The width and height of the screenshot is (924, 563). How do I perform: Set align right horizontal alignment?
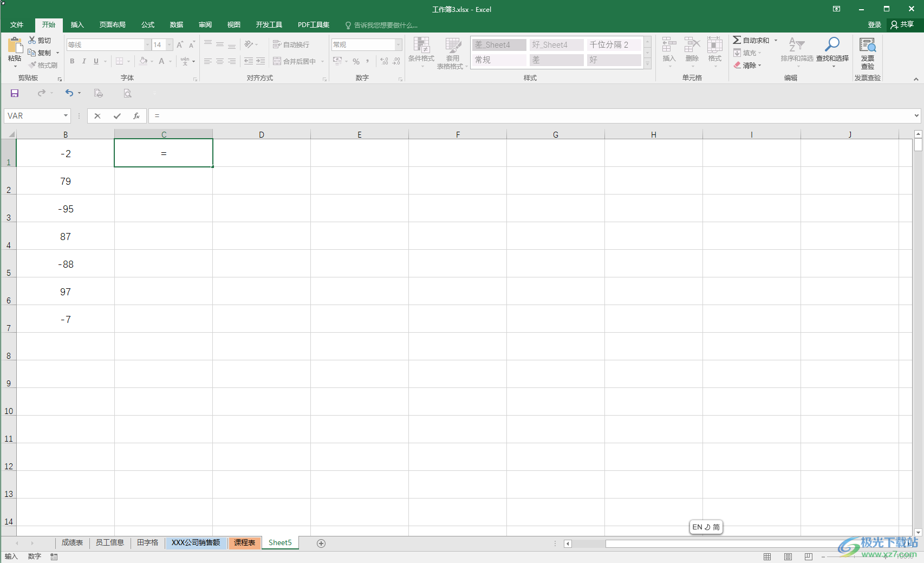coord(232,61)
